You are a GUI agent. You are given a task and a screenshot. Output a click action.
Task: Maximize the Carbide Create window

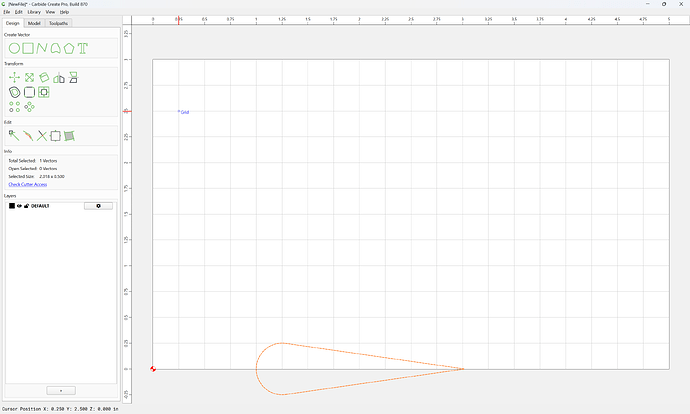tap(664, 4)
